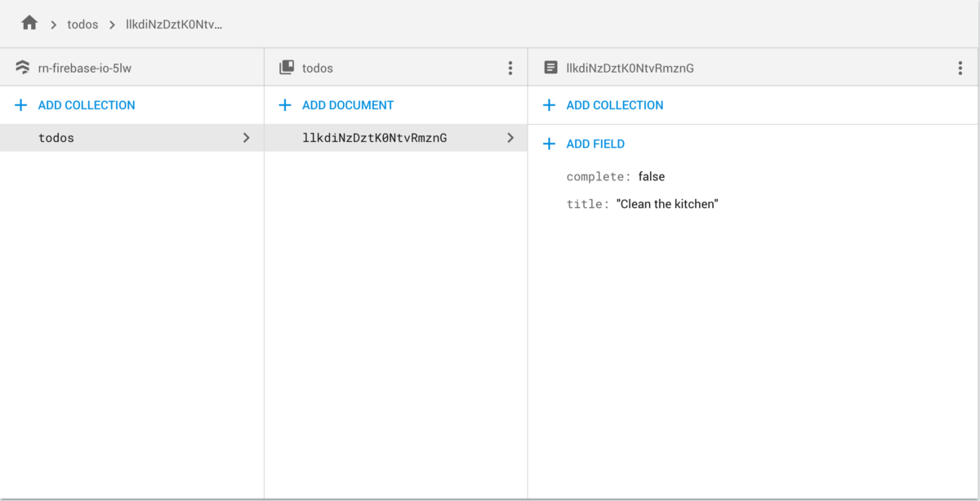The height and width of the screenshot is (501, 980).
Task: Select the todos collection row
Action: (x=131, y=138)
